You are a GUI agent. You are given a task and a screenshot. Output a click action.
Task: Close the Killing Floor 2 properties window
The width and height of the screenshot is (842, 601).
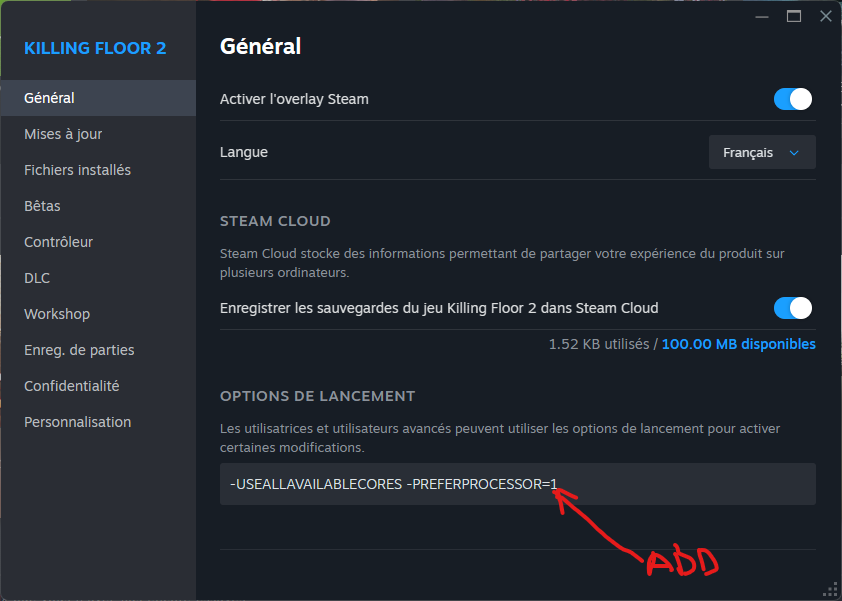(826, 17)
